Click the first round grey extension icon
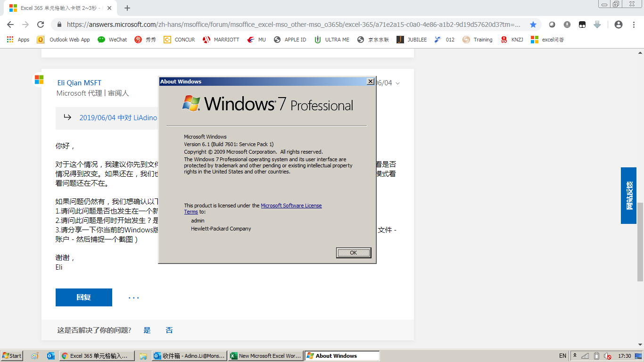The image size is (644, 362). (552, 25)
